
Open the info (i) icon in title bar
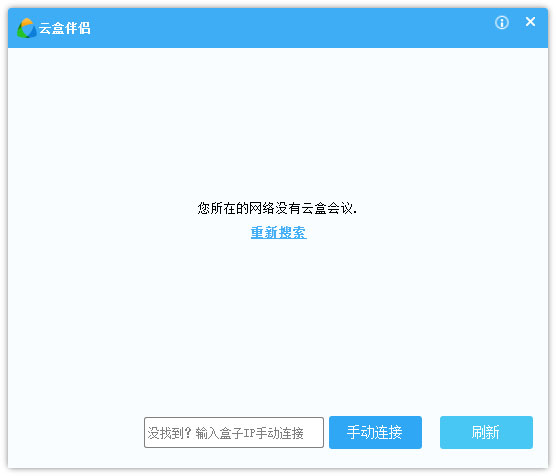point(501,23)
